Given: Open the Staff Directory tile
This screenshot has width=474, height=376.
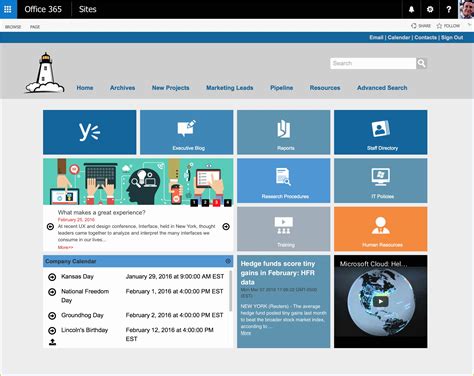Looking at the screenshot, I should click(381, 132).
